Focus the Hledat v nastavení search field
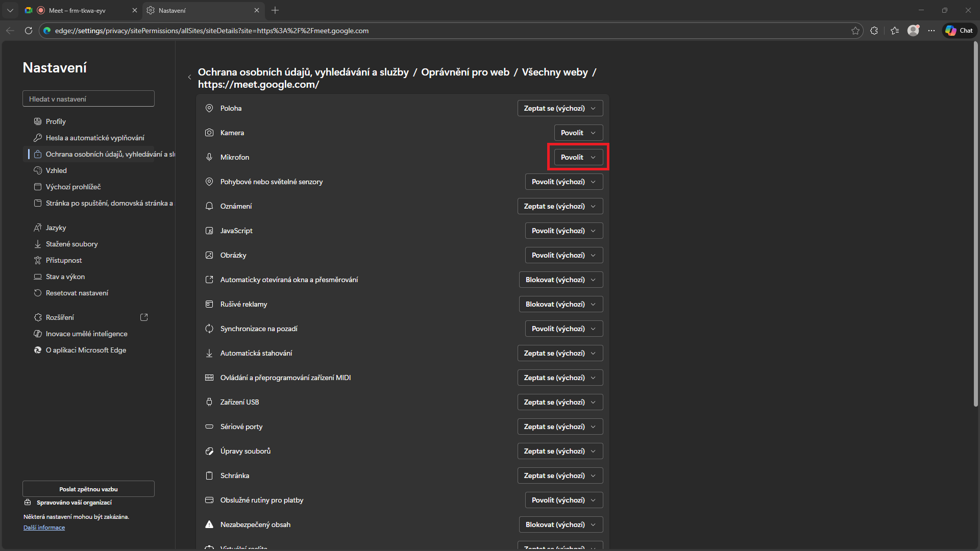 pyautogui.click(x=88, y=99)
